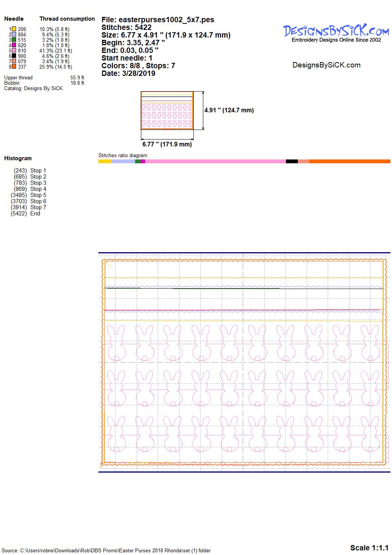Click the Scale 1:1.1 label

[x=369, y=548]
